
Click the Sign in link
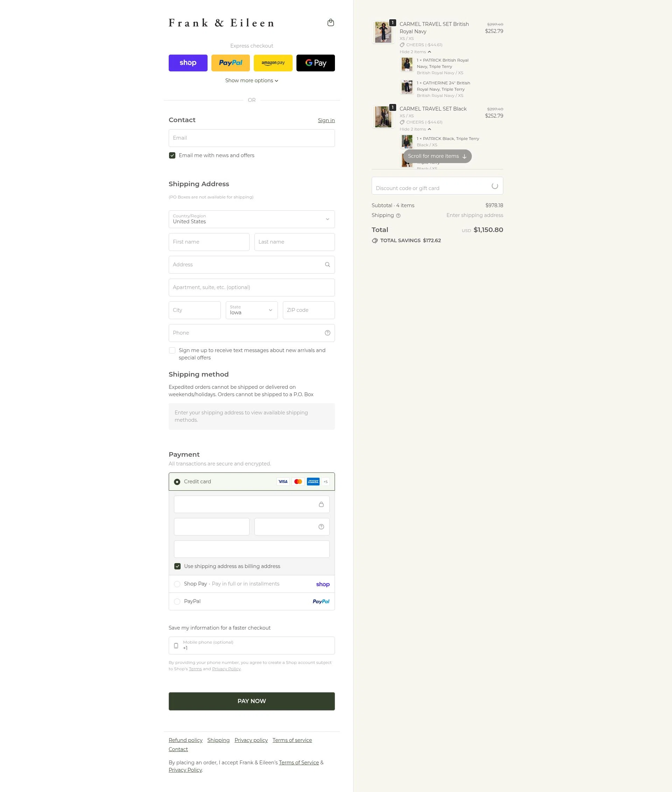(326, 120)
